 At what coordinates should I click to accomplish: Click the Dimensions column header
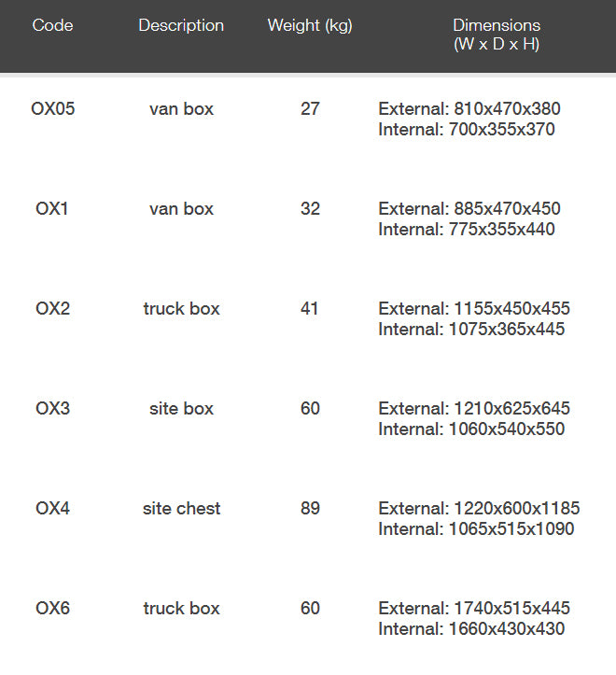click(x=496, y=35)
